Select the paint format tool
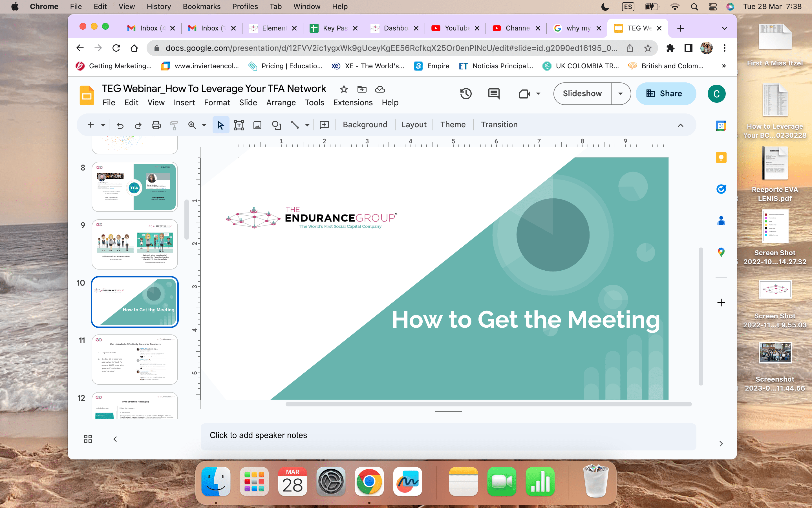This screenshot has height=508, width=812. pos(174,125)
